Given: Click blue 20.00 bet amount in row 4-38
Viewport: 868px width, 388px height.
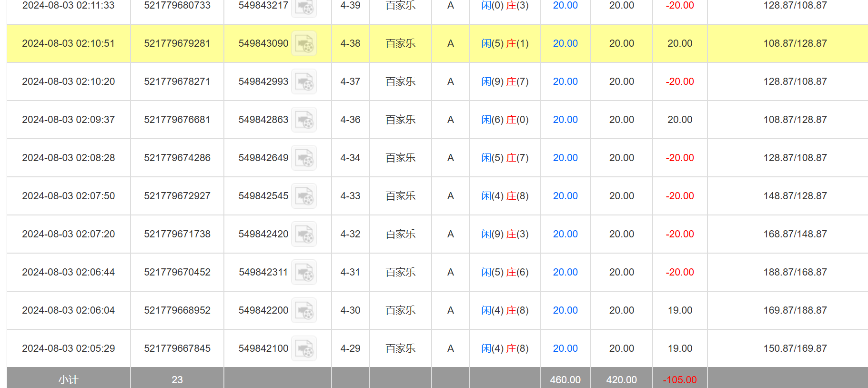Looking at the screenshot, I should click(x=565, y=43).
